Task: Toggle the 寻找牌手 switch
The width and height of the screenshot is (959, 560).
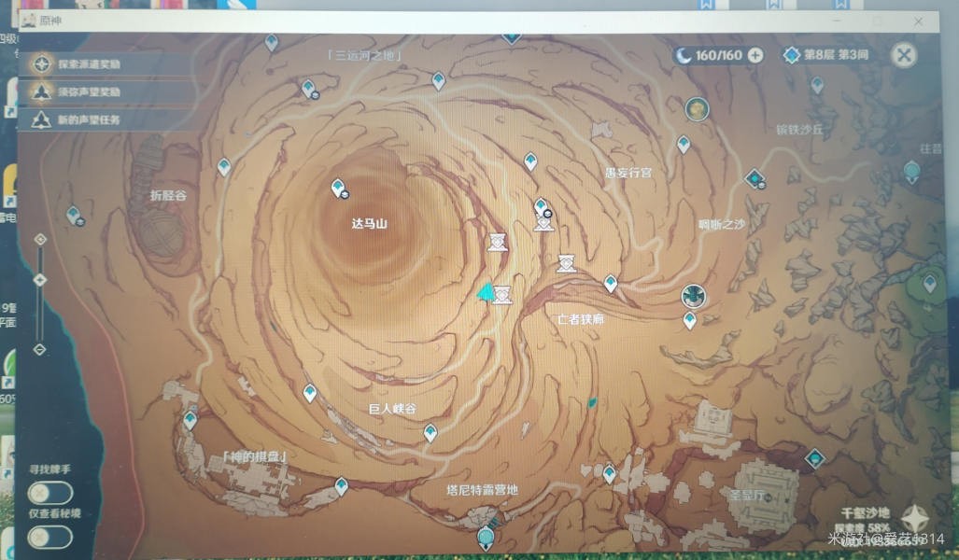Action: [x=50, y=492]
